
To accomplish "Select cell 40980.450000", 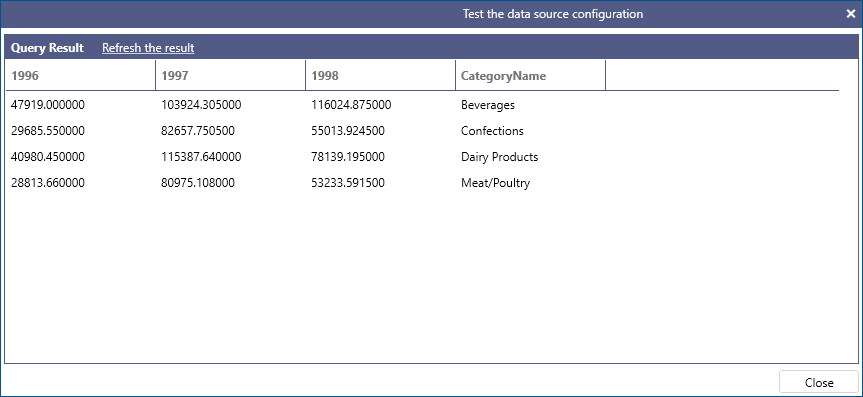I will coord(48,157).
